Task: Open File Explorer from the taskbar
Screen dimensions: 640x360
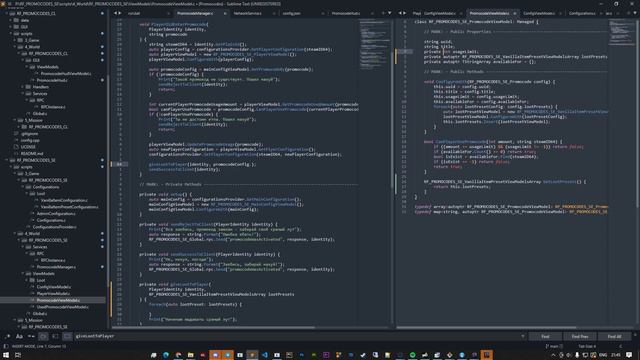Action: pos(191,355)
